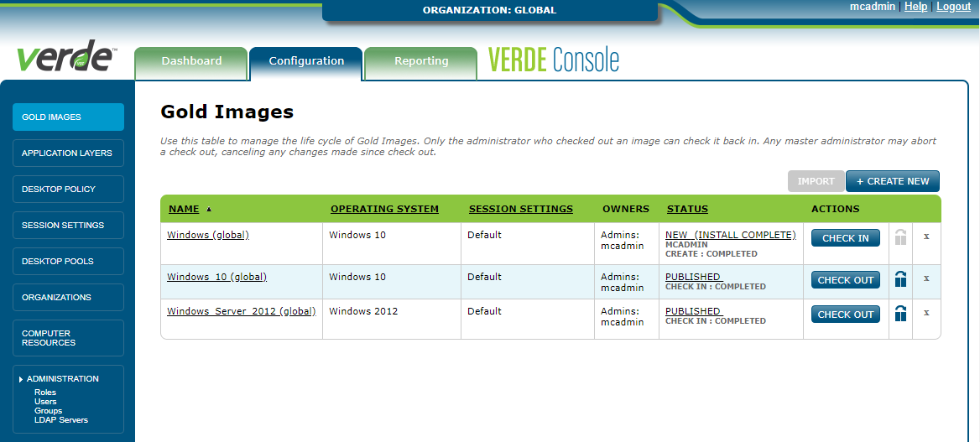Click the lock icon in Windows_10 (global) row
The image size is (980, 442).
[x=900, y=278]
